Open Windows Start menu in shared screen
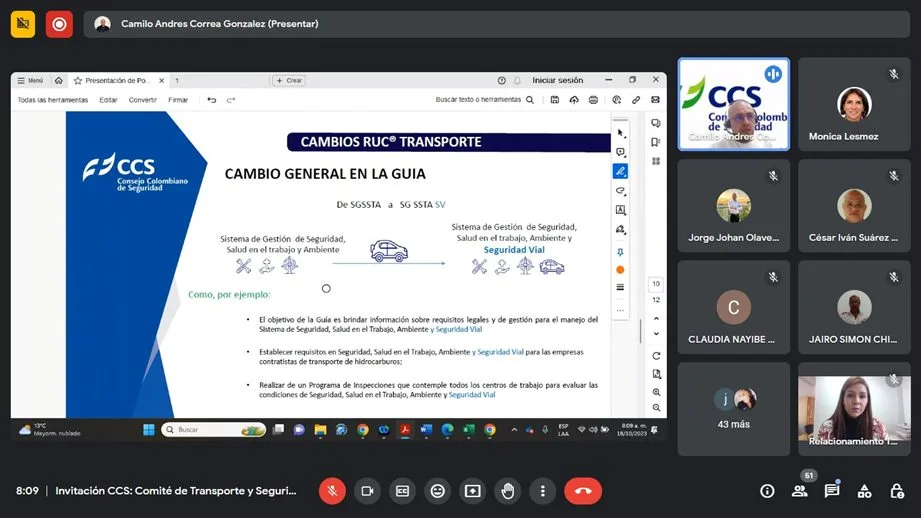This screenshot has width=921, height=518. click(149, 430)
